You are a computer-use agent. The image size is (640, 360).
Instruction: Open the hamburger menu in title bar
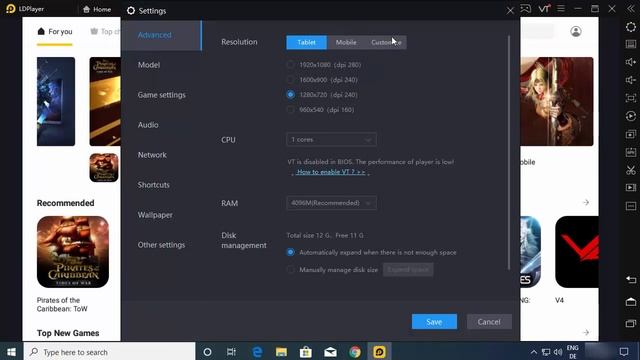click(x=561, y=9)
